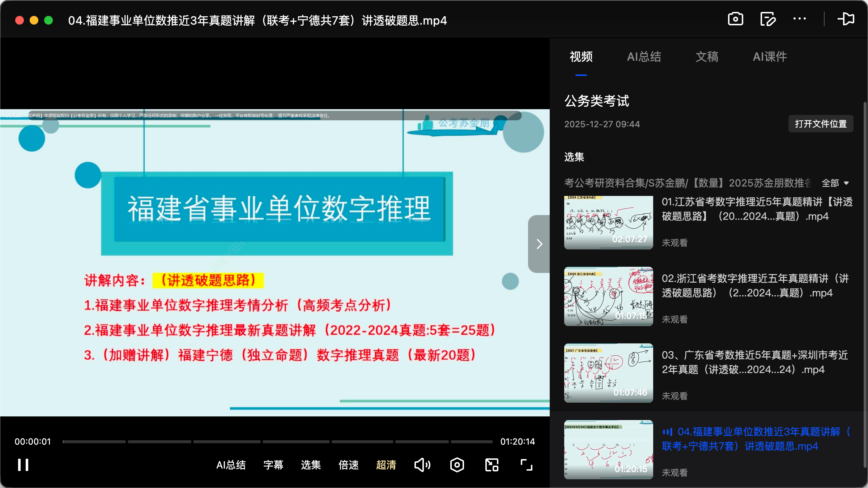Switch to the 文稿 tab

[x=706, y=57]
